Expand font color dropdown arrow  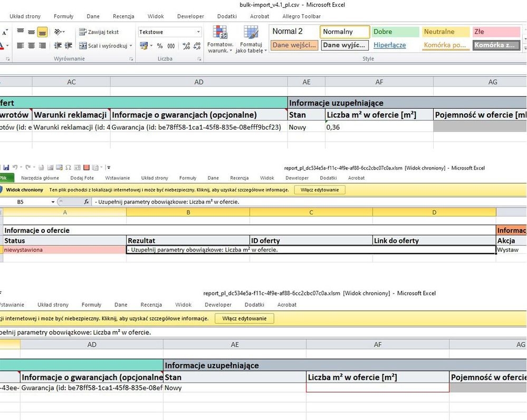[x=7, y=45]
